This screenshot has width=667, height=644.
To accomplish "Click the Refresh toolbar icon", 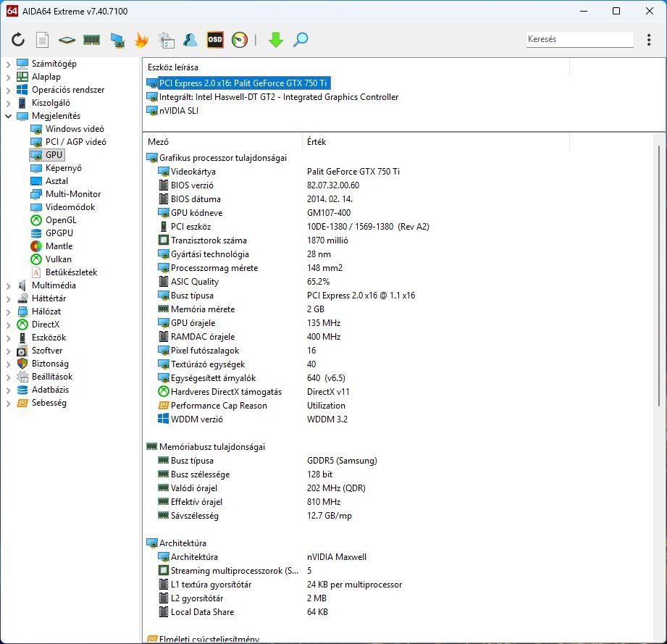I will pos(18,40).
